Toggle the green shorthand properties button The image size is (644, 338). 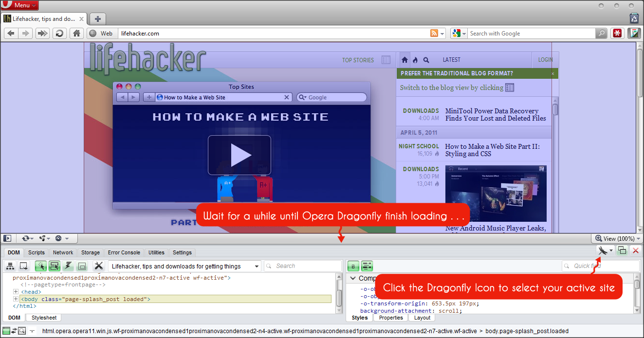[x=367, y=266]
